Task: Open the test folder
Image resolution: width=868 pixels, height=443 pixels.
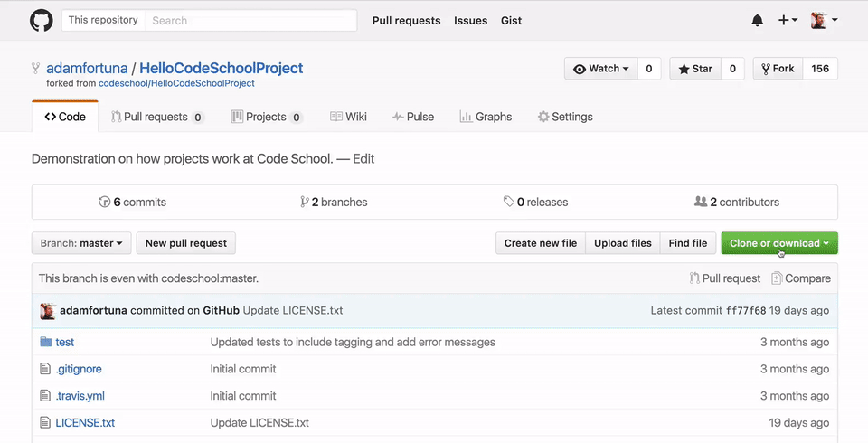Action: click(x=65, y=343)
